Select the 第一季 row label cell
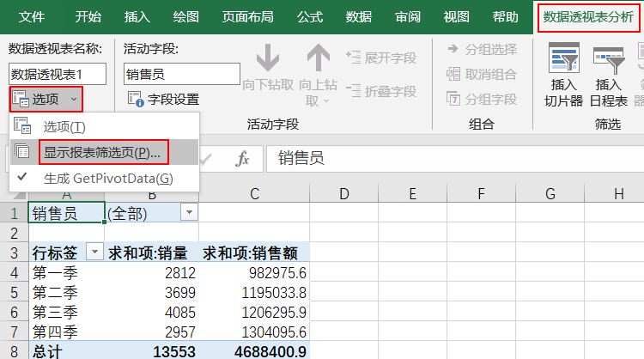Screen dimensions: 644x359 (x=66, y=272)
